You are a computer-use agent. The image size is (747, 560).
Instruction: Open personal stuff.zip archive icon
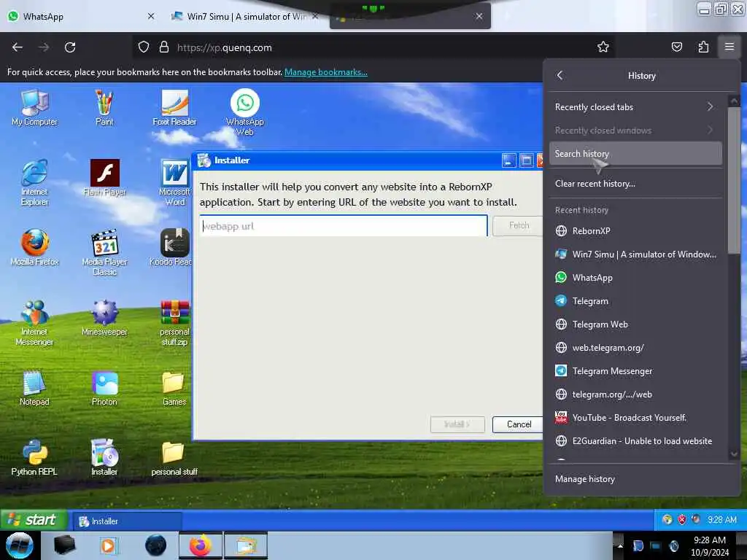click(174, 323)
